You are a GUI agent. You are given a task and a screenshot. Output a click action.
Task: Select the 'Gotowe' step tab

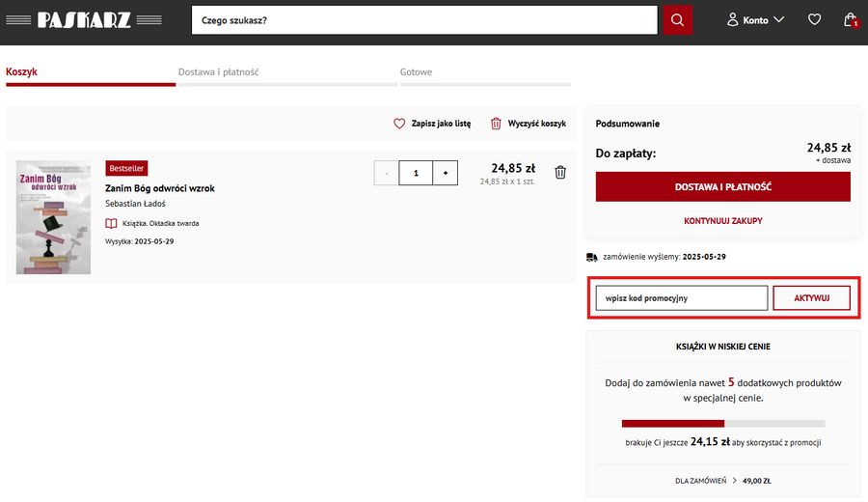point(417,72)
